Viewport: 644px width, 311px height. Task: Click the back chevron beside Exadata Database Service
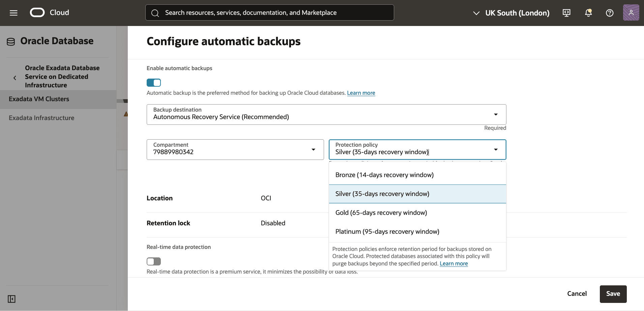click(x=15, y=77)
